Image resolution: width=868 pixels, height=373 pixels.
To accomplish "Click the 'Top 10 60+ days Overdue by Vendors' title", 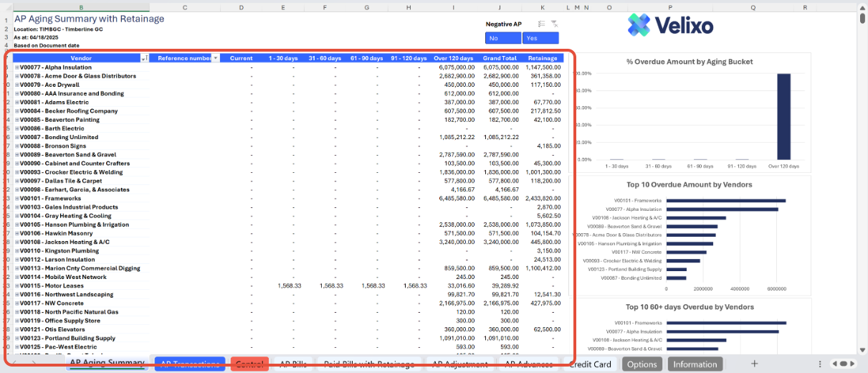I will click(690, 307).
